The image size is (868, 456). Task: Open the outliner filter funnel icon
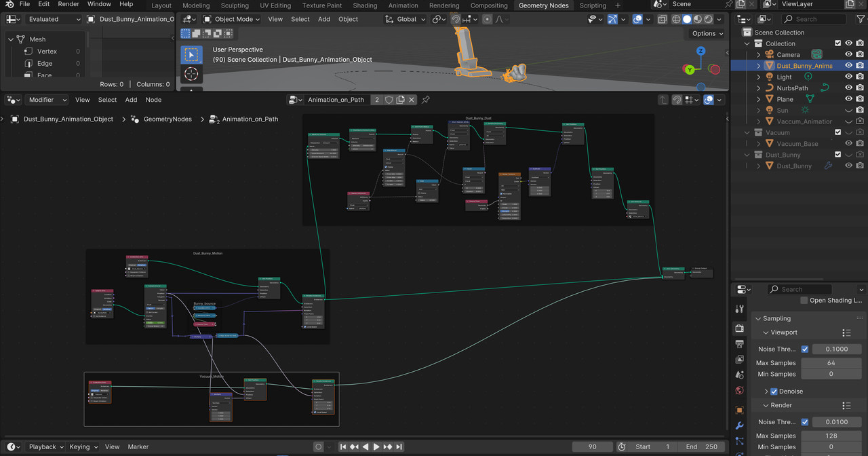tap(859, 18)
